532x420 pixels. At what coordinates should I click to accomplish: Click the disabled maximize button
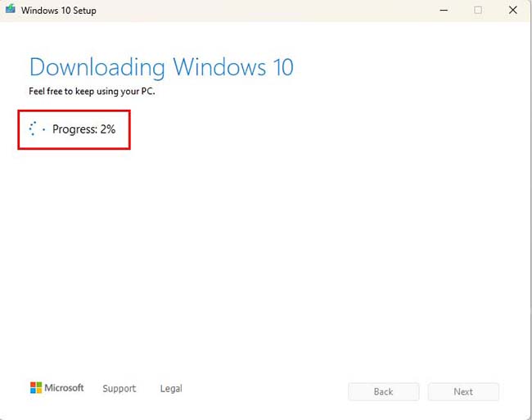pyautogui.click(x=478, y=10)
